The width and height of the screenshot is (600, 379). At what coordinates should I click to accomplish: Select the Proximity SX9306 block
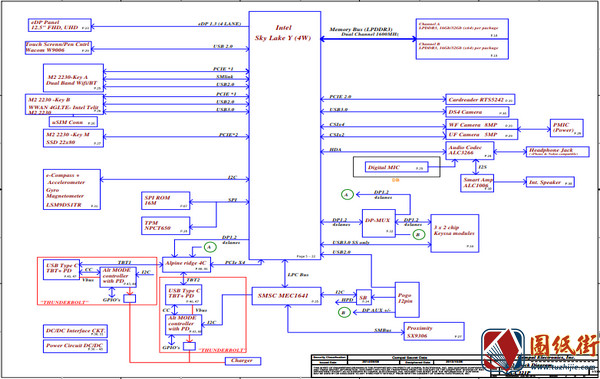(434, 332)
